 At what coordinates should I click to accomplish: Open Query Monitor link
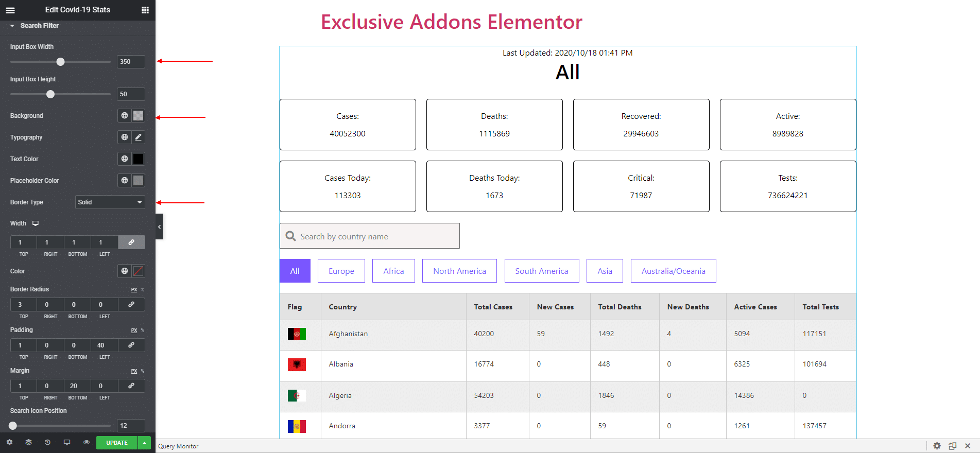tap(178, 446)
